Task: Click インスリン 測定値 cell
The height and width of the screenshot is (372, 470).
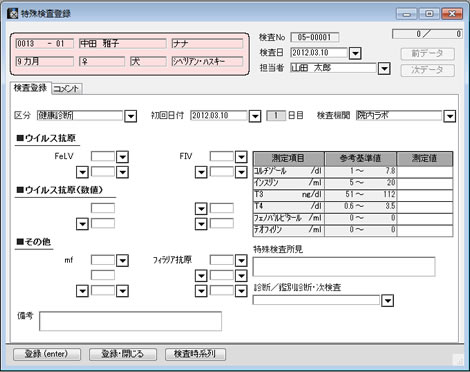Action: coord(425,183)
